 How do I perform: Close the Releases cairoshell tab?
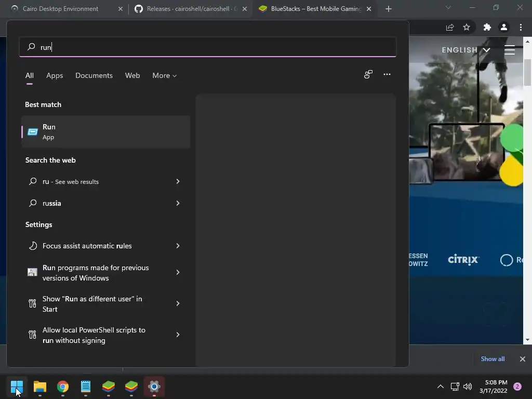click(x=245, y=9)
